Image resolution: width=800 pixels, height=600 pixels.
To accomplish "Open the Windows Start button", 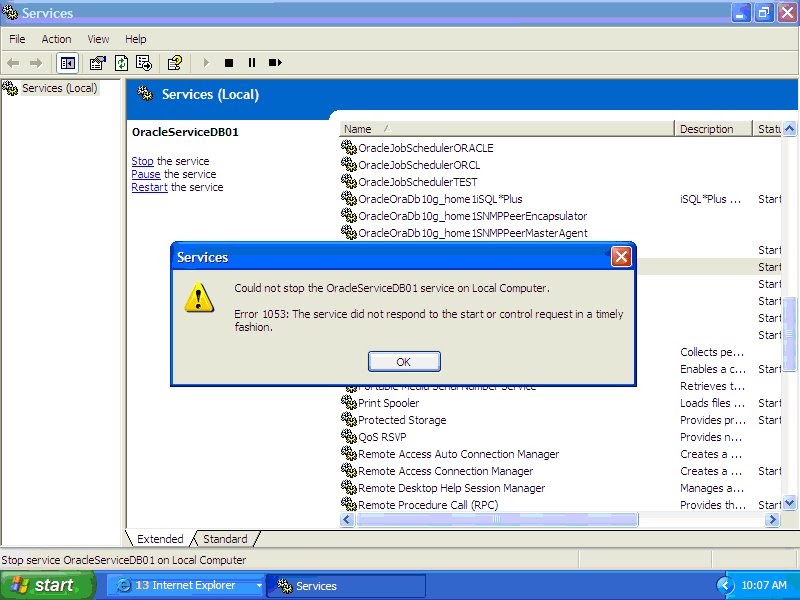I will pos(47,585).
